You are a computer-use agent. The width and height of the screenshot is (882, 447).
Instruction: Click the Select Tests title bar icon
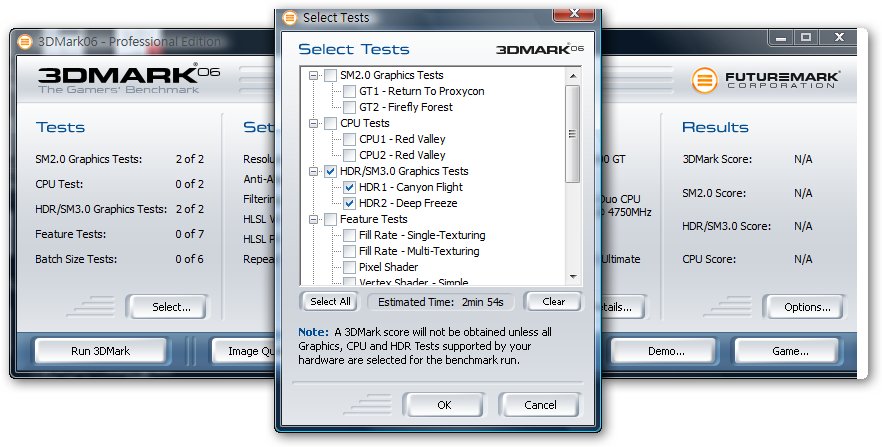(289, 17)
